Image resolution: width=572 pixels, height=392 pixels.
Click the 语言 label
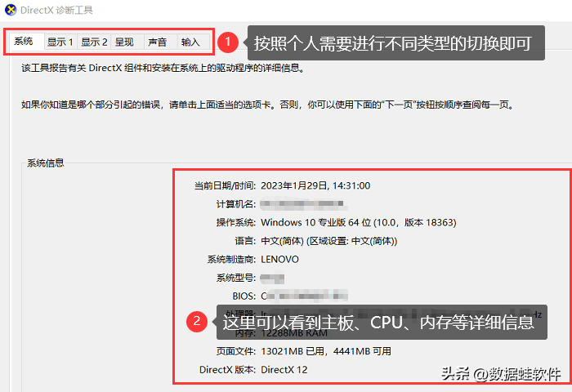245,241
